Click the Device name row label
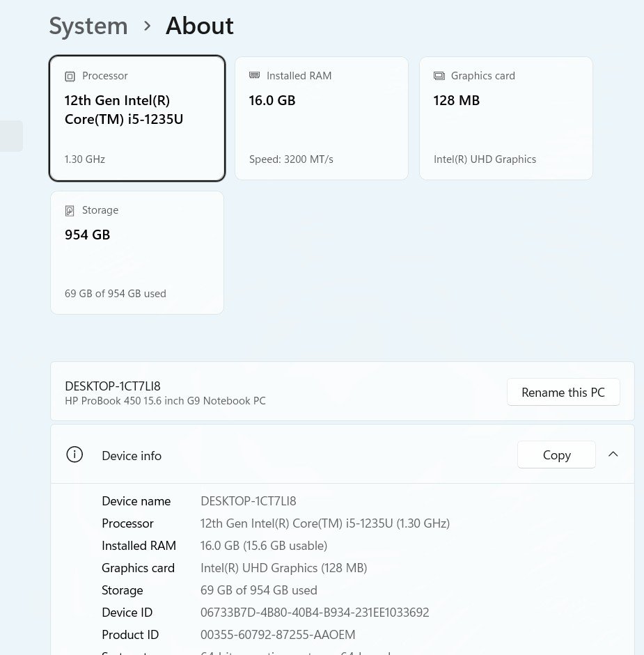644x655 pixels. click(136, 501)
